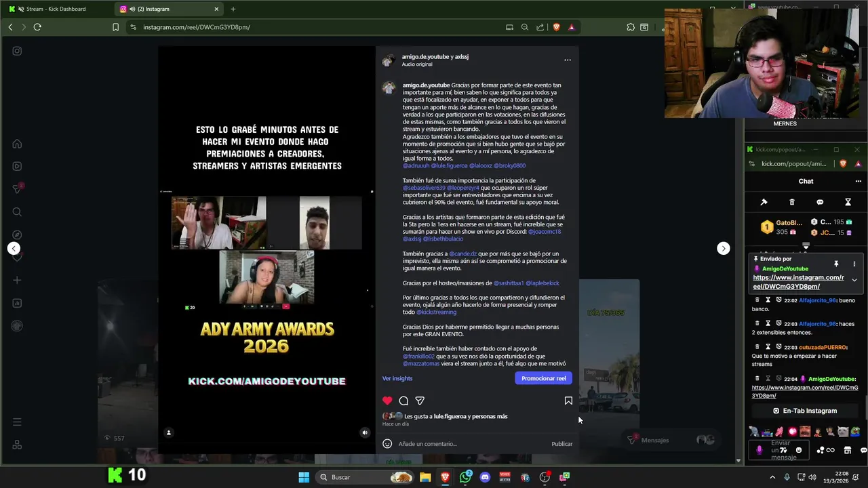Open Instagram search magnifier in sidebar
868x488 pixels.
tap(17, 212)
